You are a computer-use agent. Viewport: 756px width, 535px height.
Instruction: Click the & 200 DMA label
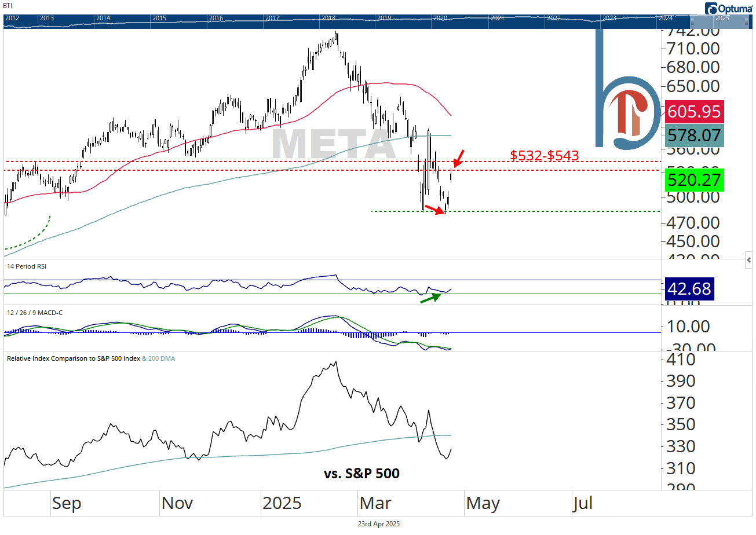pyautogui.click(x=158, y=358)
